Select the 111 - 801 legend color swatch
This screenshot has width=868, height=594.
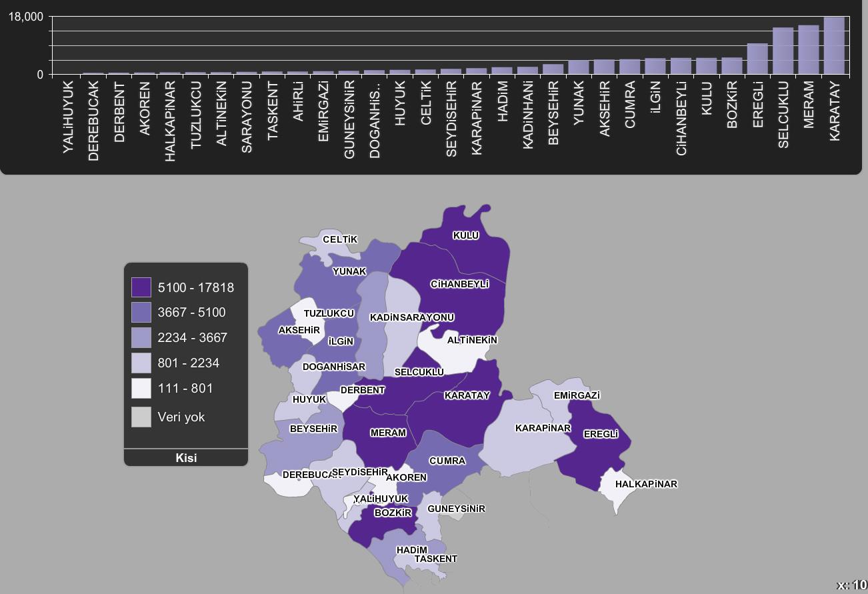141,389
